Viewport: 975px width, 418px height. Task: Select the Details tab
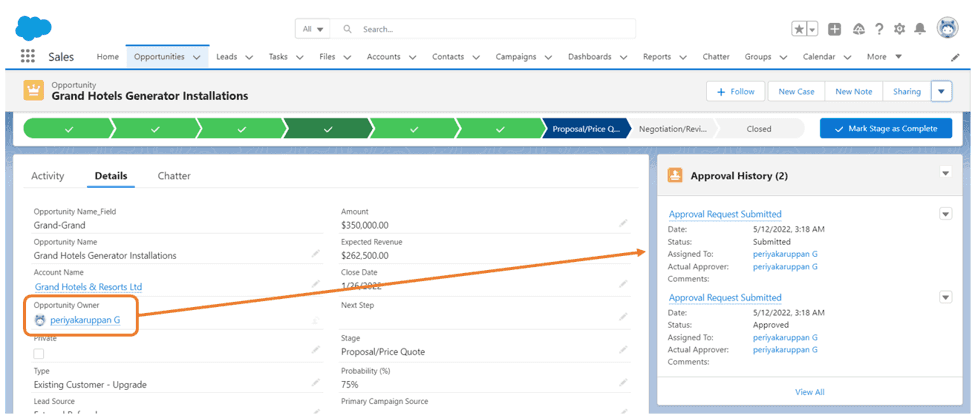point(111,176)
